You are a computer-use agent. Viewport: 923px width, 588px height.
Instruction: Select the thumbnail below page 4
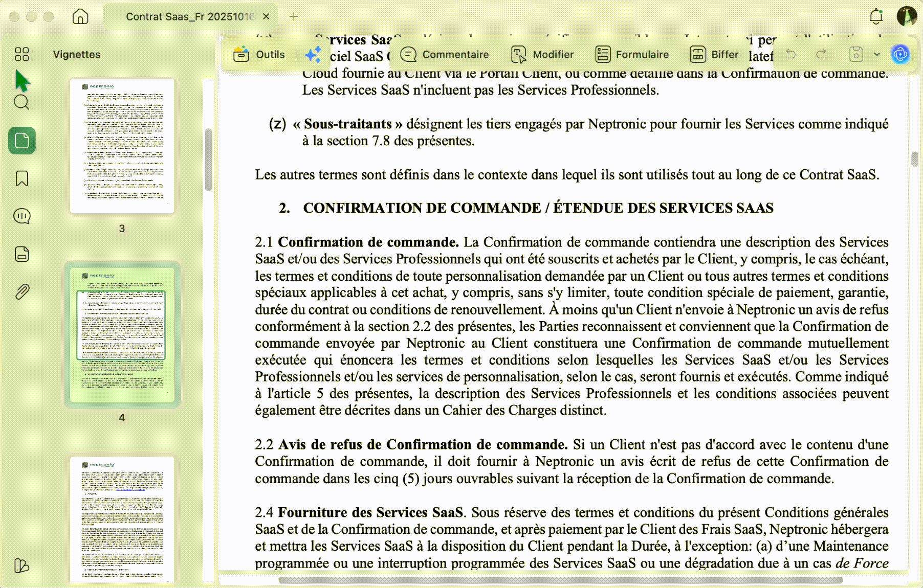coord(122,520)
